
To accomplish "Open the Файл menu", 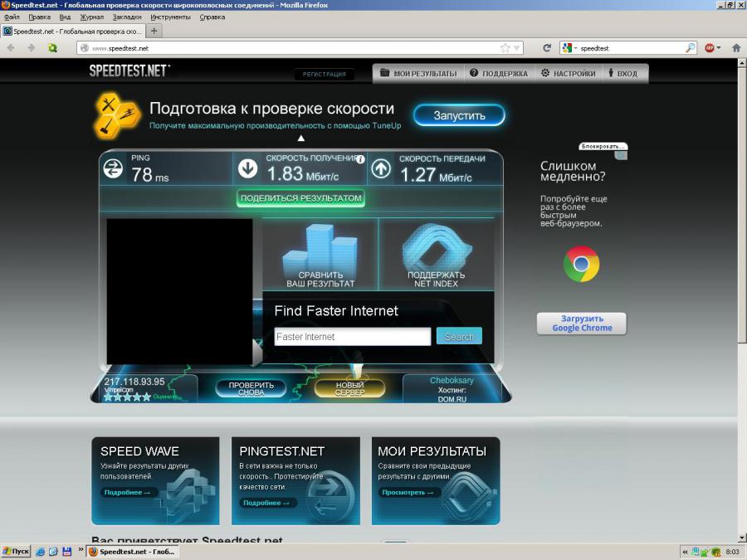I will tap(12, 17).
